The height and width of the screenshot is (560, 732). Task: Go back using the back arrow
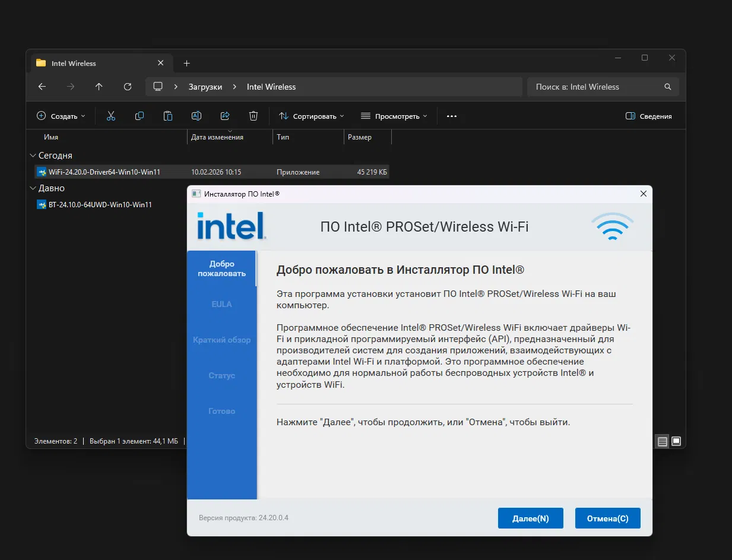click(42, 87)
